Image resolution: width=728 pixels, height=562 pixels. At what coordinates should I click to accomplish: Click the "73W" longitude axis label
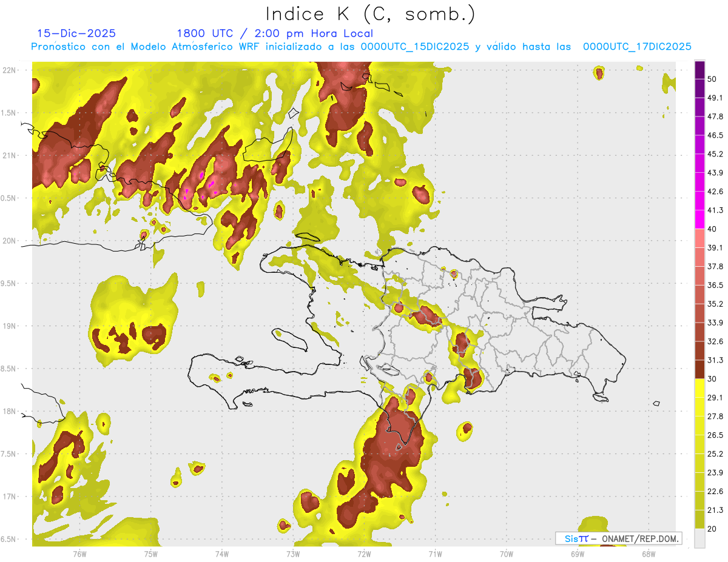coord(293,554)
